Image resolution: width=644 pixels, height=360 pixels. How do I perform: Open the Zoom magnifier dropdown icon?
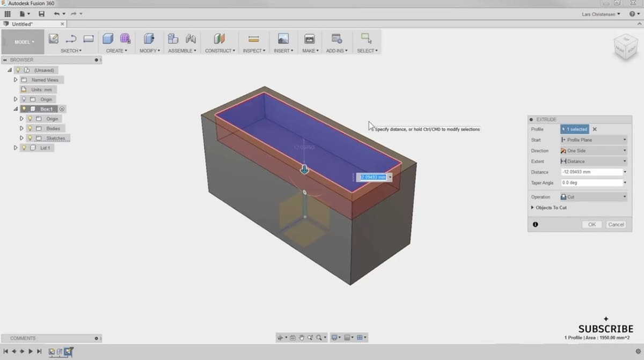click(x=319, y=337)
